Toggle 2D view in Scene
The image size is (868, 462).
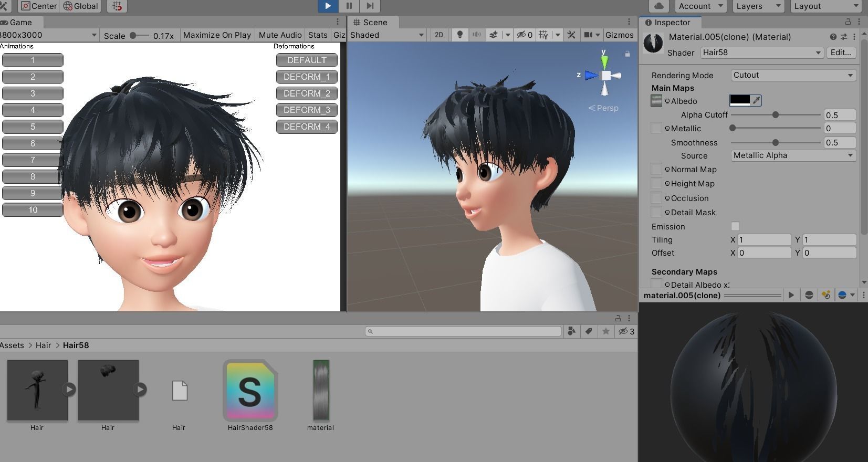[x=439, y=35]
